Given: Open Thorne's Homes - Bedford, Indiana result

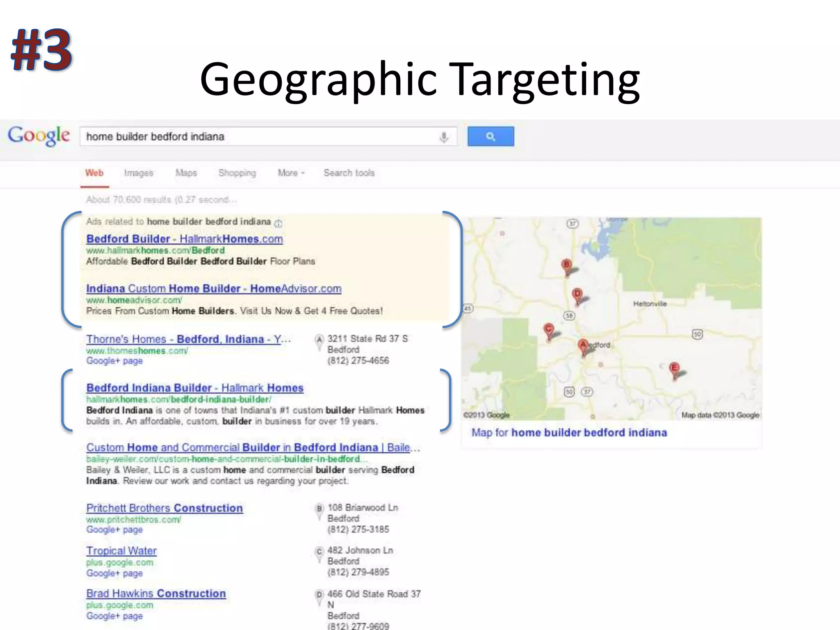Looking at the screenshot, I should point(188,339).
